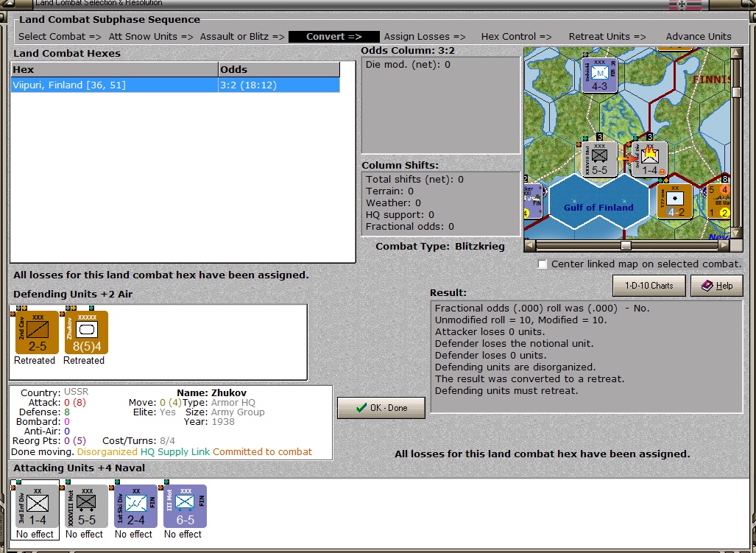
Task: Click the Retreat Units subphase step
Action: tap(607, 37)
